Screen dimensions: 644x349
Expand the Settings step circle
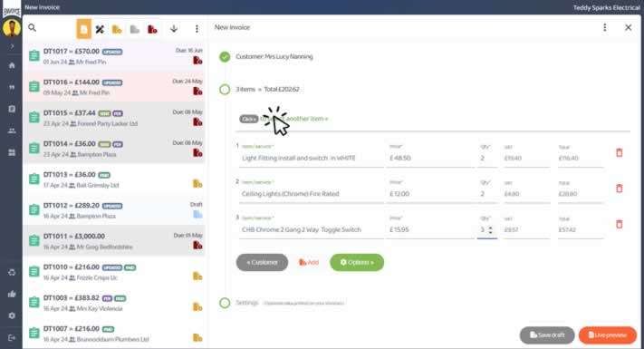click(x=225, y=303)
